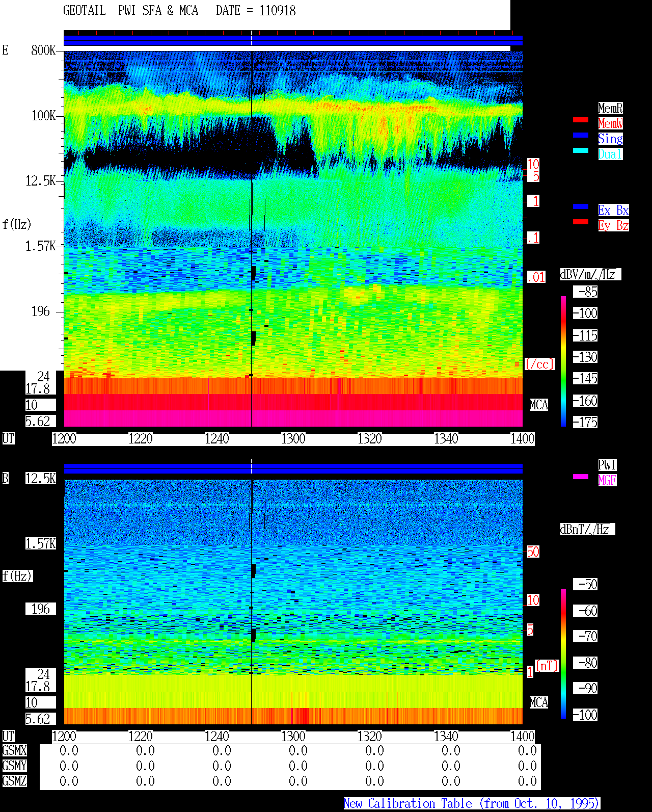Click the 800K frequency axis label
The image size is (652, 812).
[43, 50]
